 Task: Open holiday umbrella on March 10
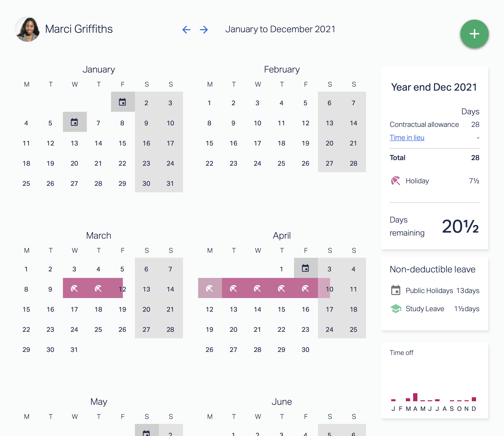click(74, 288)
